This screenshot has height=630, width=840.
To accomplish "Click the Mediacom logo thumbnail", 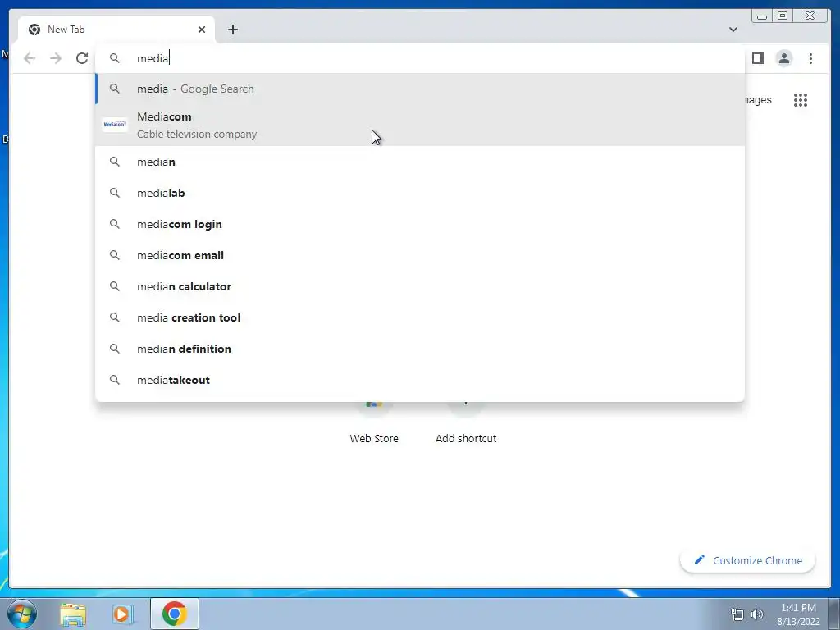I will [115, 125].
